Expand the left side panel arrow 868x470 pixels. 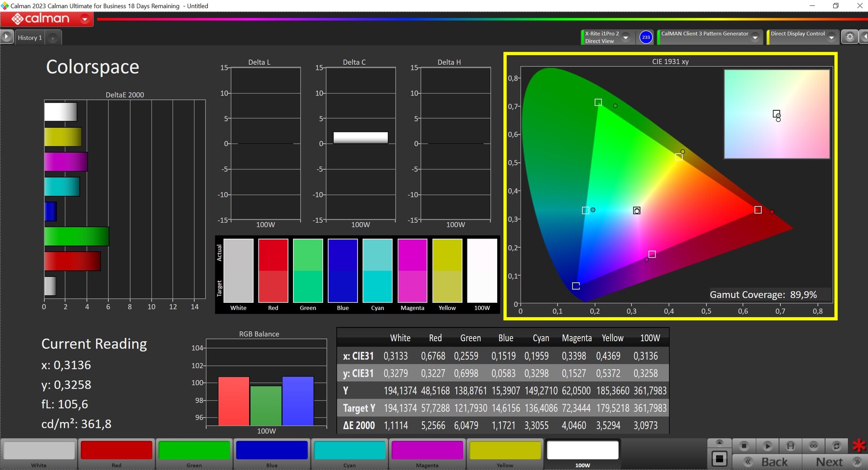(7, 37)
